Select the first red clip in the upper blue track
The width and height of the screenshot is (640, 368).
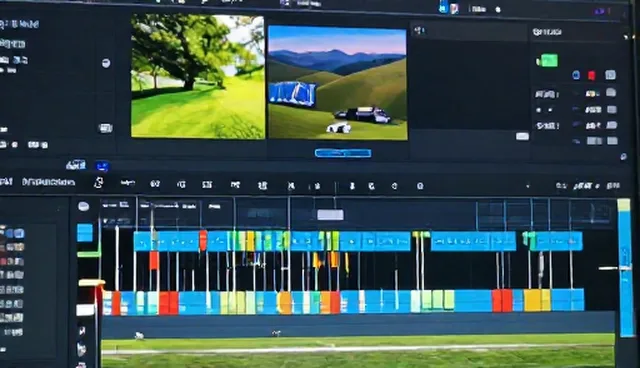click(x=203, y=241)
